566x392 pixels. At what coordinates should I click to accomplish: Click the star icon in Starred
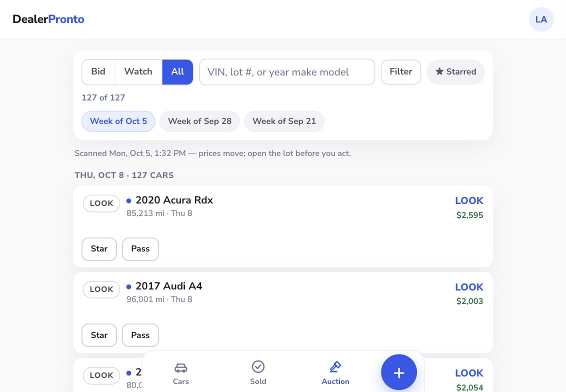[439, 71]
